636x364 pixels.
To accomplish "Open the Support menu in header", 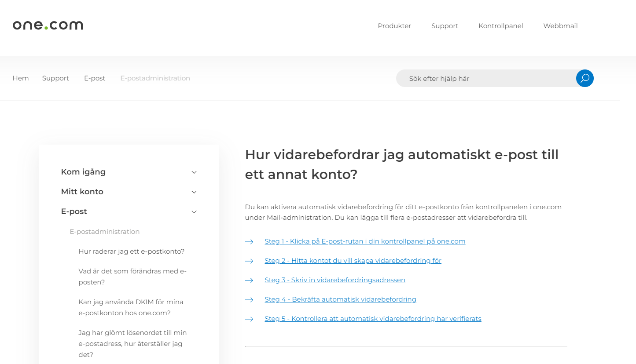I will point(445,26).
